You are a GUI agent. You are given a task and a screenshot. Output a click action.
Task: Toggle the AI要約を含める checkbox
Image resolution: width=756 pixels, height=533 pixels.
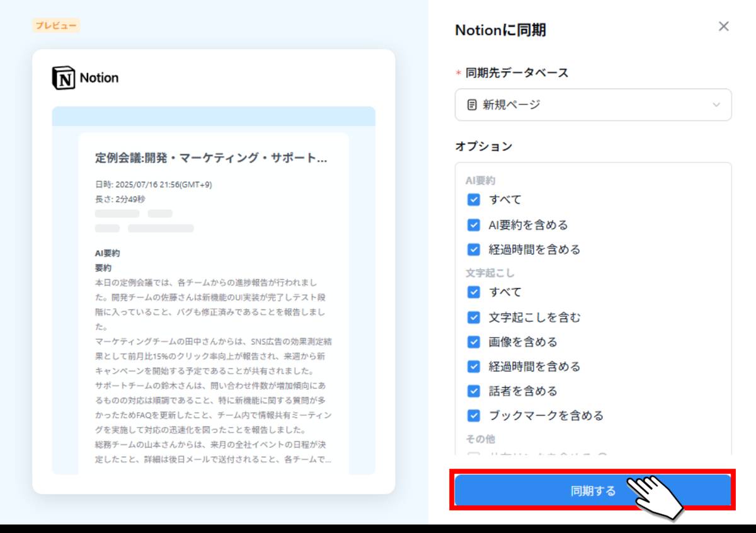pos(474,225)
